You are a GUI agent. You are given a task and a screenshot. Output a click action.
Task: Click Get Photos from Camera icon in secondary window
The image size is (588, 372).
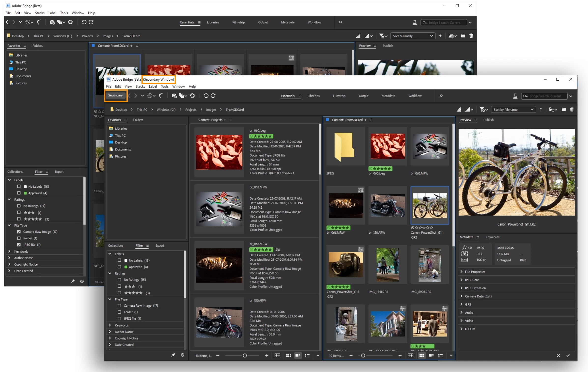tap(174, 96)
